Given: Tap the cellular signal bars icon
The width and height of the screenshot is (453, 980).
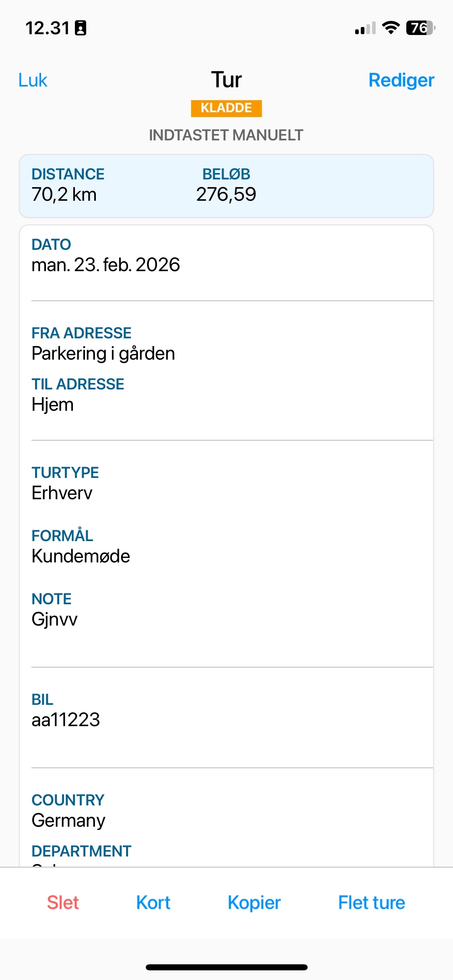Looking at the screenshot, I should pos(365,28).
